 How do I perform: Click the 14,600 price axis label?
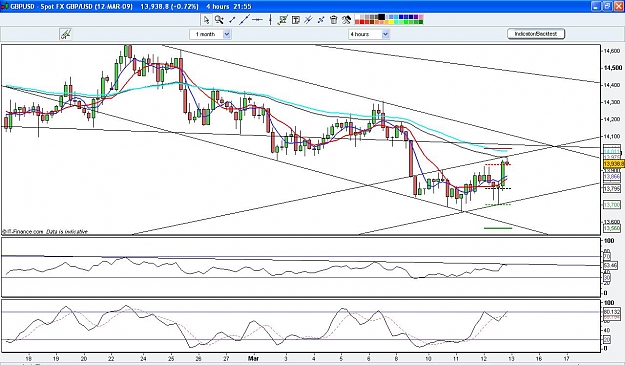613,51
